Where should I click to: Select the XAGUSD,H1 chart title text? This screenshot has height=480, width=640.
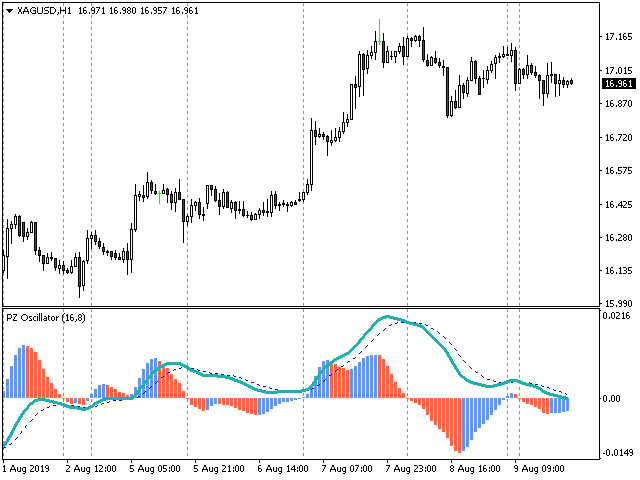(44, 11)
